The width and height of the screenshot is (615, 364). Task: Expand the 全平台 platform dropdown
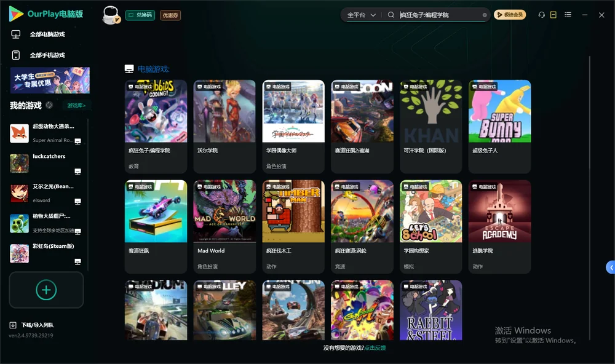(361, 15)
